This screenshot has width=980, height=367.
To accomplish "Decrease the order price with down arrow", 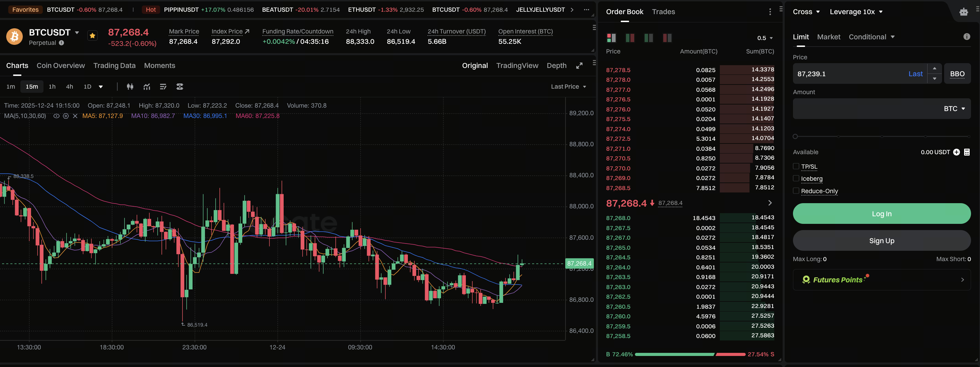I will tap(934, 79).
